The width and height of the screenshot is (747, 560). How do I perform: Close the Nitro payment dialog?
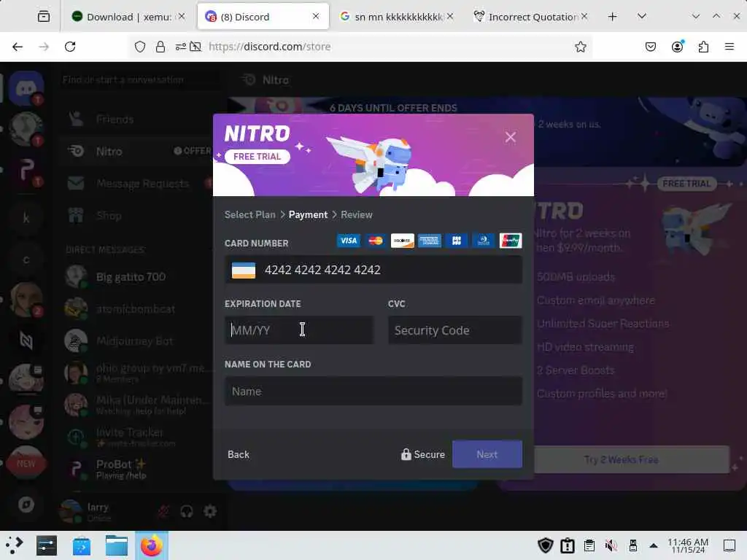coord(510,137)
